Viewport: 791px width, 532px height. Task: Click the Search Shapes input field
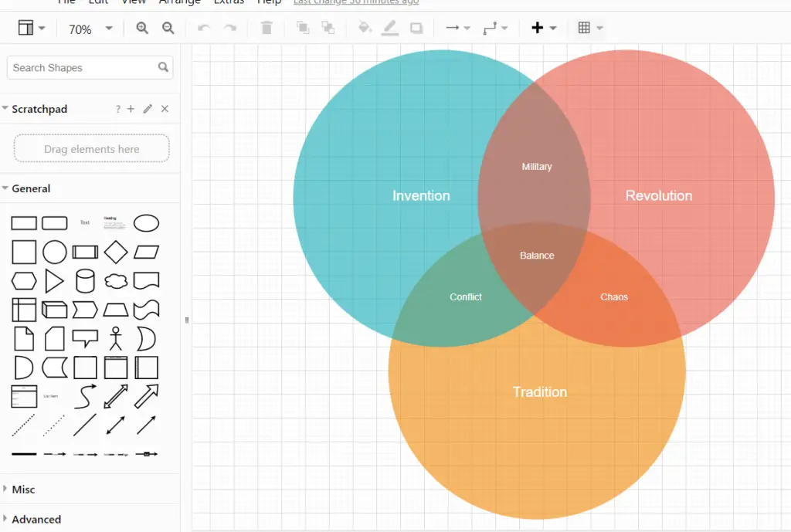90,68
